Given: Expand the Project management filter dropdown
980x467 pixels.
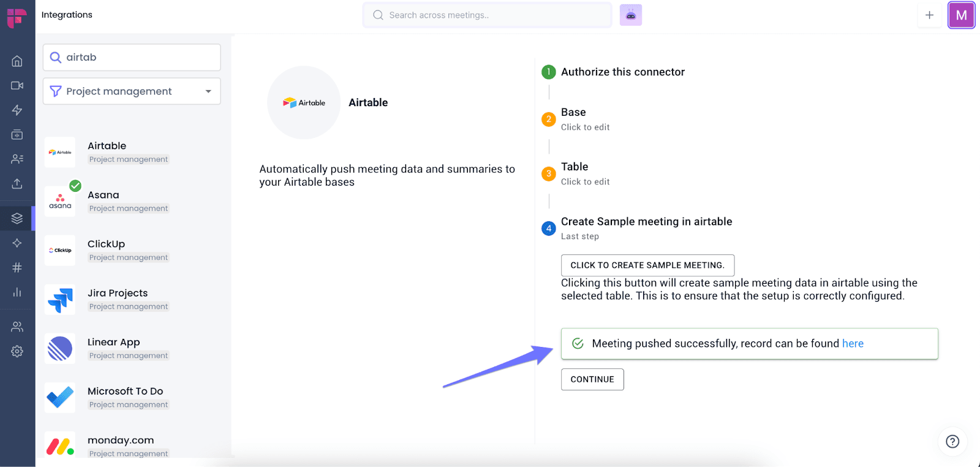Looking at the screenshot, I should click(132, 91).
